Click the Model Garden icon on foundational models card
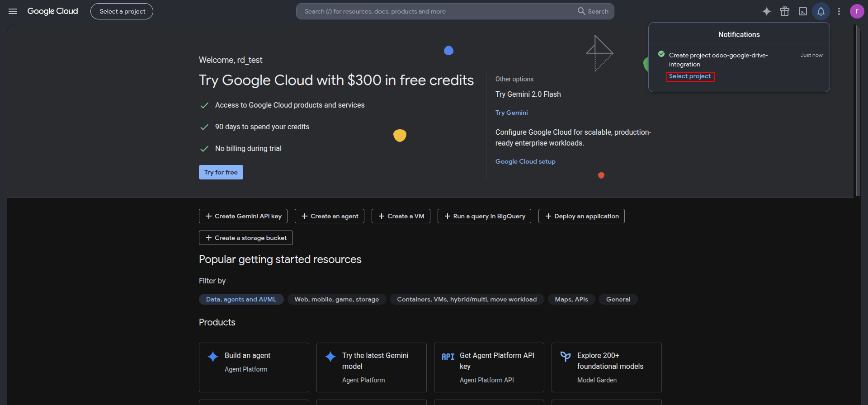The height and width of the screenshot is (405, 868). point(566,356)
